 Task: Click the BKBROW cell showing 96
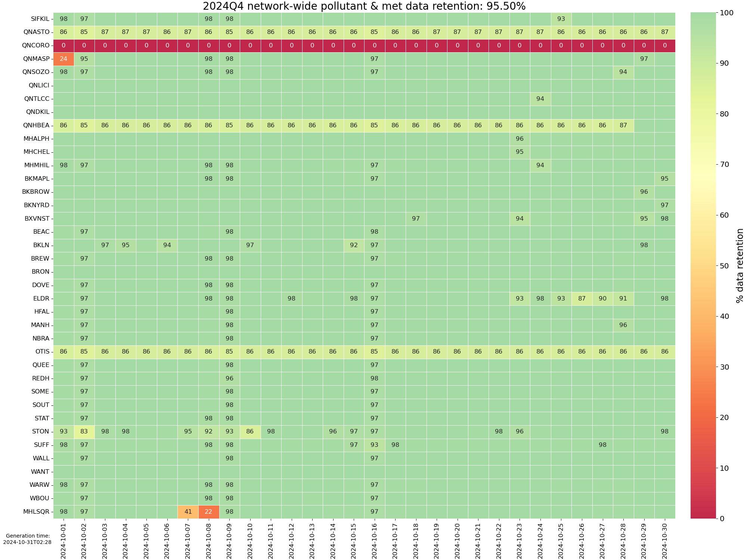644,192
